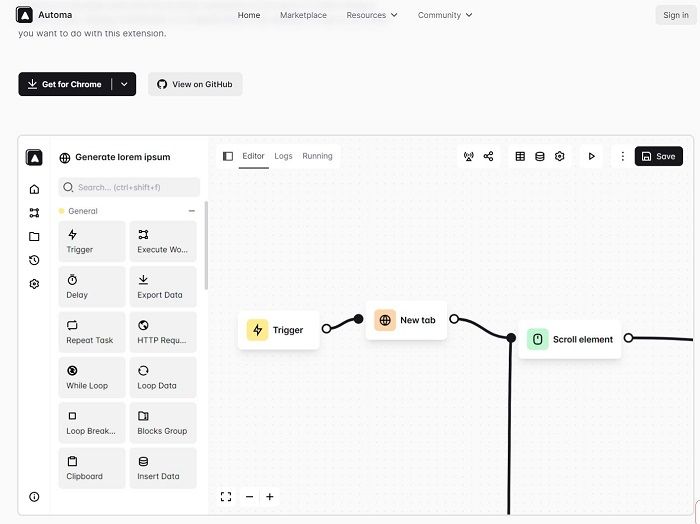The height and width of the screenshot is (524, 700).
Task: Click the fullscreen fit icon on canvas
Action: coord(226,496)
